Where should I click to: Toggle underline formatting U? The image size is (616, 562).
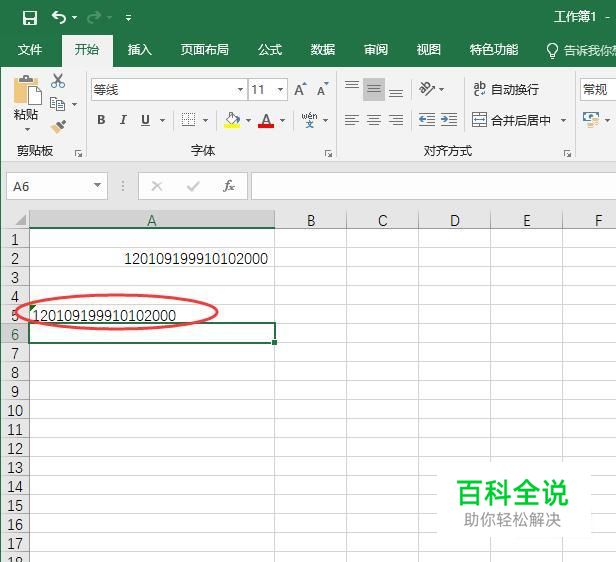click(x=145, y=120)
